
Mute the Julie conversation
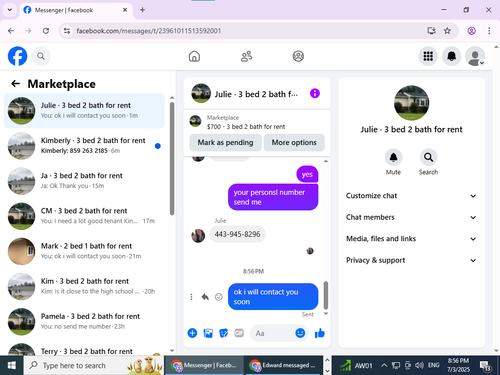pyautogui.click(x=393, y=157)
